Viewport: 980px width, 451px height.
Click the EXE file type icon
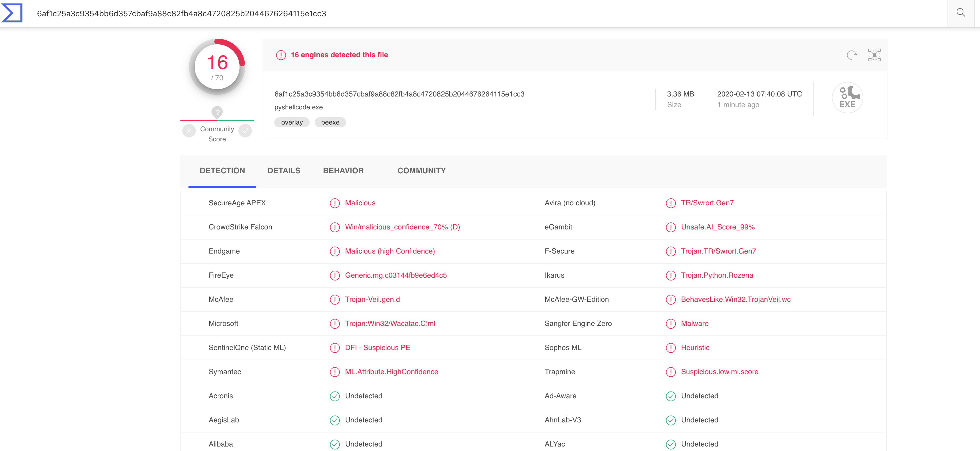click(847, 97)
